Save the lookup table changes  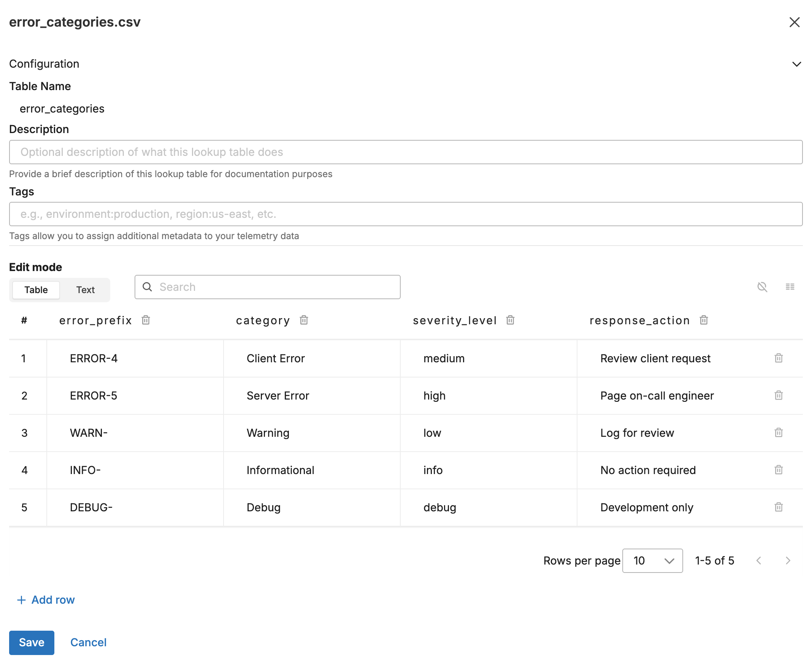coord(32,642)
